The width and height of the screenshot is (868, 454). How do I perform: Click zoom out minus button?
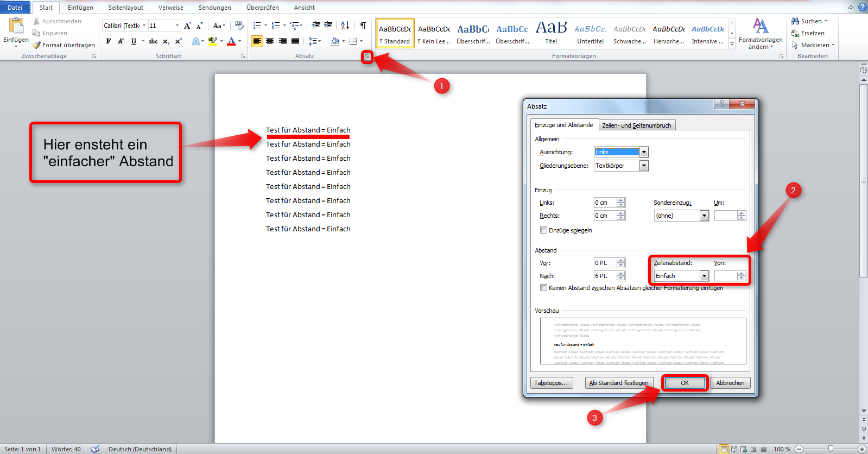pos(799,449)
